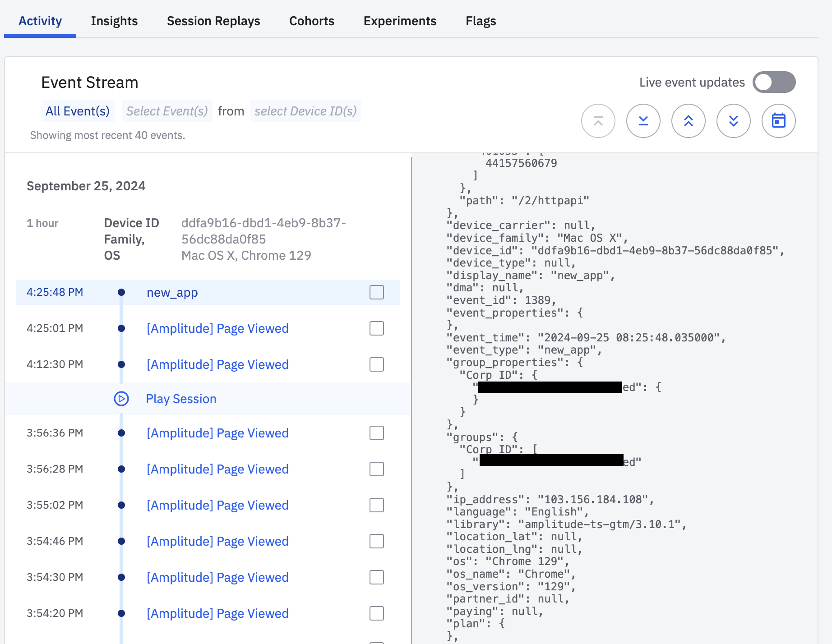Image resolution: width=832 pixels, height=644 pixels.
Task: Open the Experiments tab
Action: 400,21
